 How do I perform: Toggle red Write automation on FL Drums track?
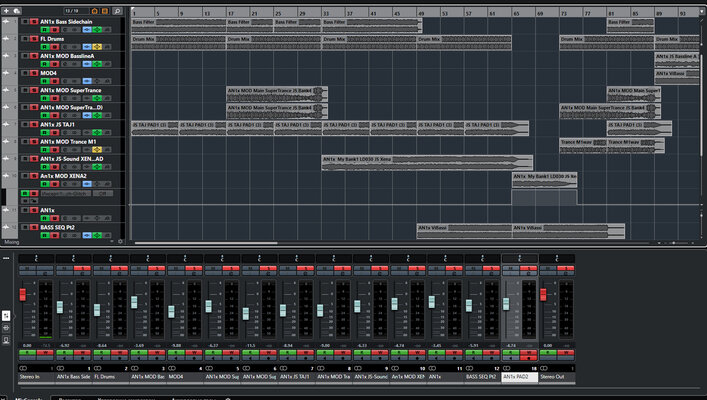tap(55, 47)
